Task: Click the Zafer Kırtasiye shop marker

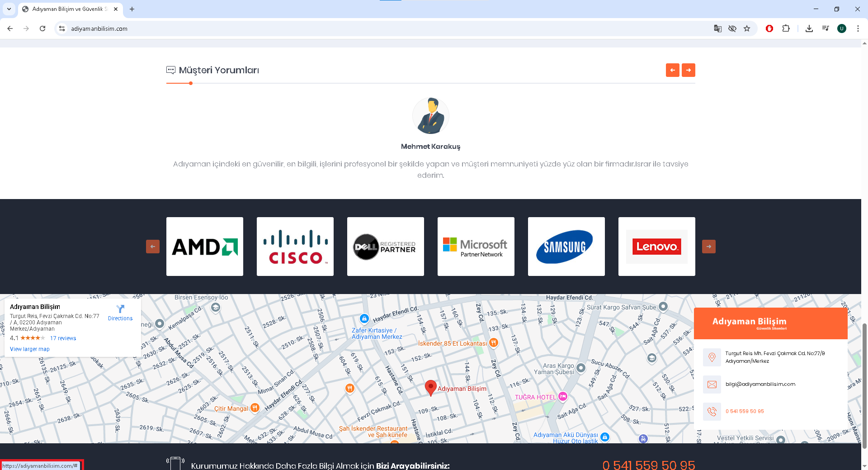Action: point(364,318)
